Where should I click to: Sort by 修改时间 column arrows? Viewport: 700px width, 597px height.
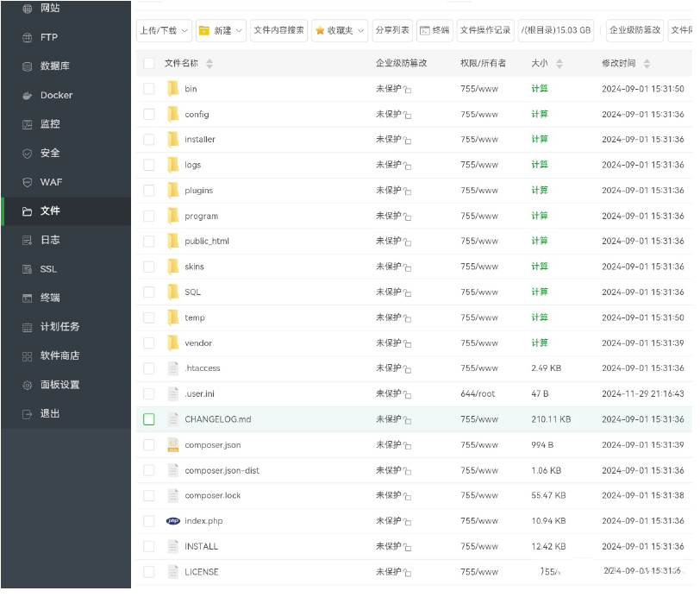[647, 64]
